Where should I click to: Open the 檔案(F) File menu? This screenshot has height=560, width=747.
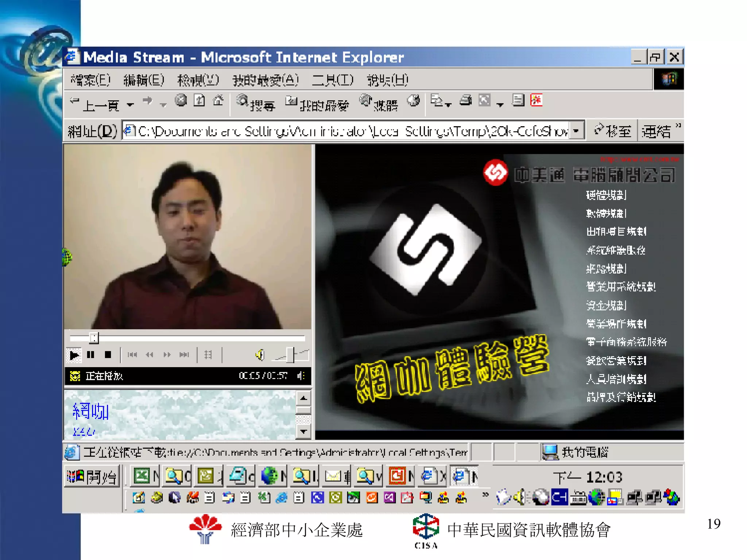click(90, 80)
